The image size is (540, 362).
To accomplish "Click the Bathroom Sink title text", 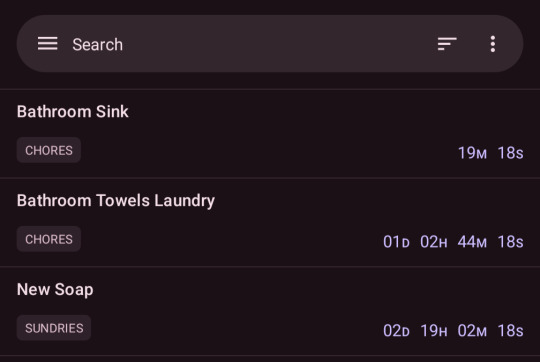I will pos(73,112).
